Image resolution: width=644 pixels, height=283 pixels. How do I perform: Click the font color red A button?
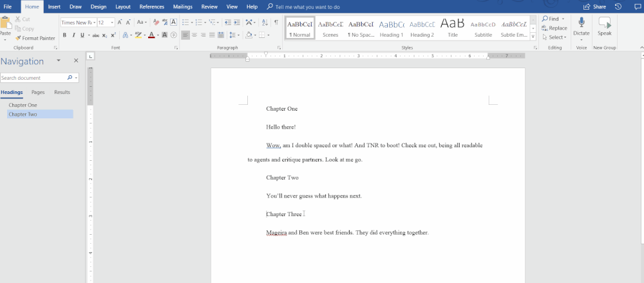tap(151, 35)
